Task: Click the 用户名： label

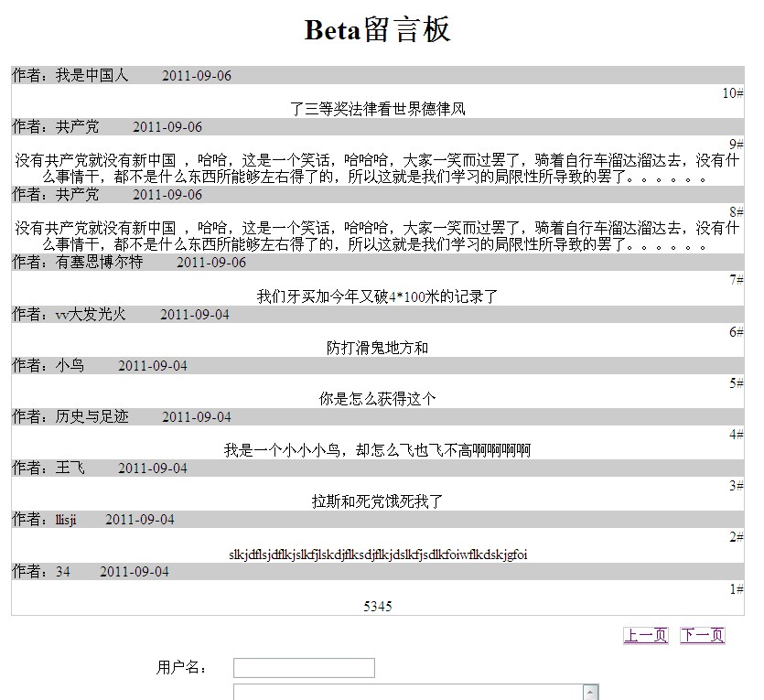Action: point(182,667)
